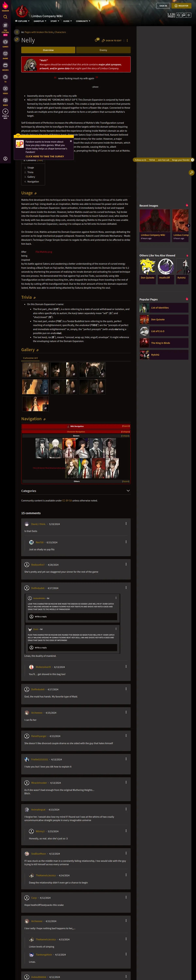Image resolution: width=196 pixels, height=980 pixels.
Task: Jump to Trivia in the contents list
Action: (30, 172)
